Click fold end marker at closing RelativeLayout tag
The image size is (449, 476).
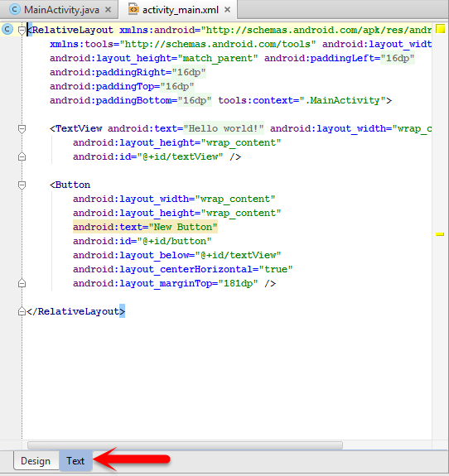click(22, 311)
